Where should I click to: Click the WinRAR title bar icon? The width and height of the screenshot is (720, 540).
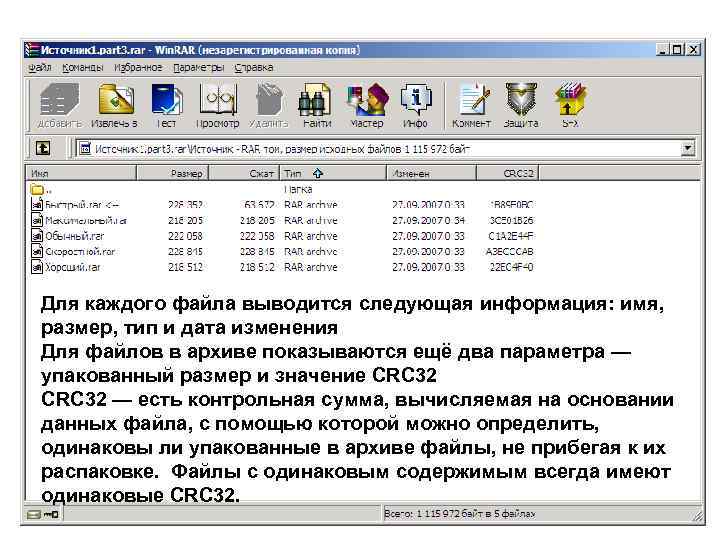32,50
